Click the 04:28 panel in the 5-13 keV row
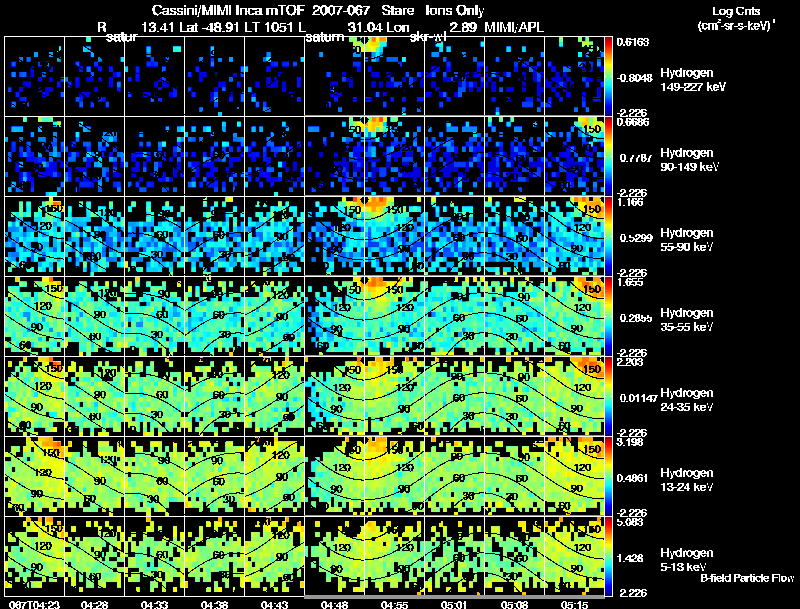 click(94, 556)
